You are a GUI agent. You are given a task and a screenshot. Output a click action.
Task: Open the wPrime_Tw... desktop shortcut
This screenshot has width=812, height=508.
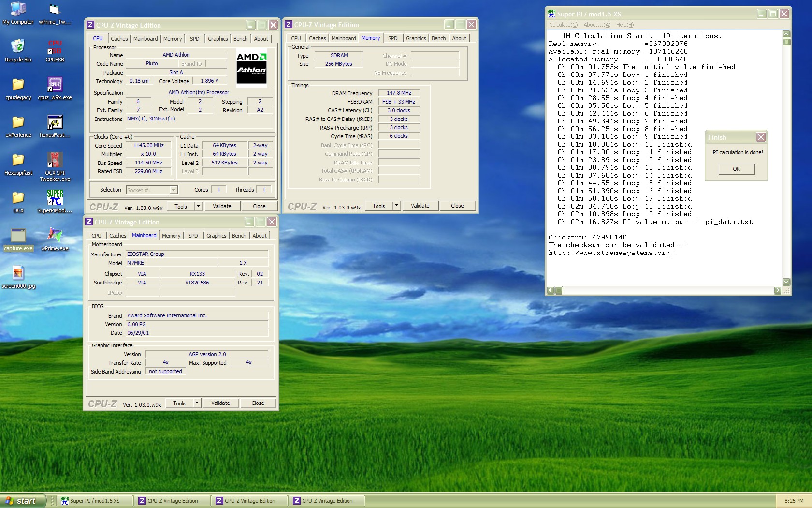pyautogui.click(x=55, y=13)
